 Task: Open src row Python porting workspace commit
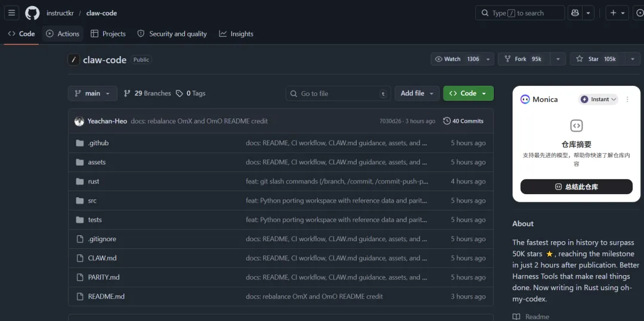337,201
